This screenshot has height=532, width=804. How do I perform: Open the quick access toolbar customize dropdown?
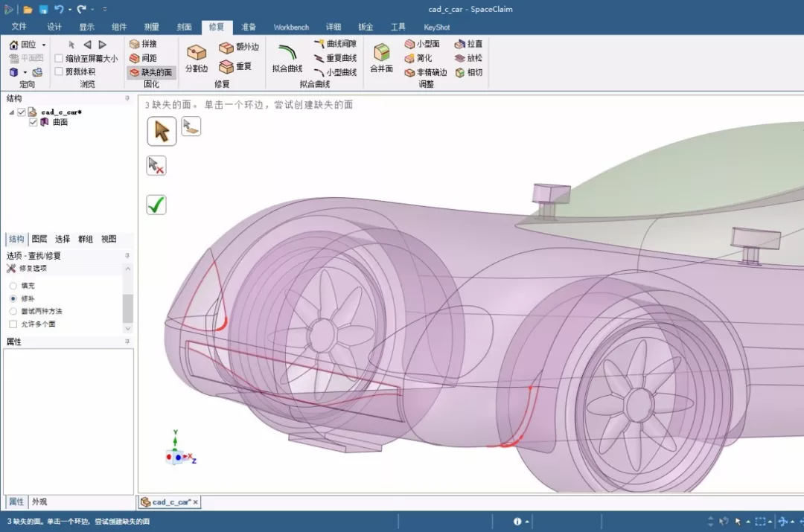point(105,9)
